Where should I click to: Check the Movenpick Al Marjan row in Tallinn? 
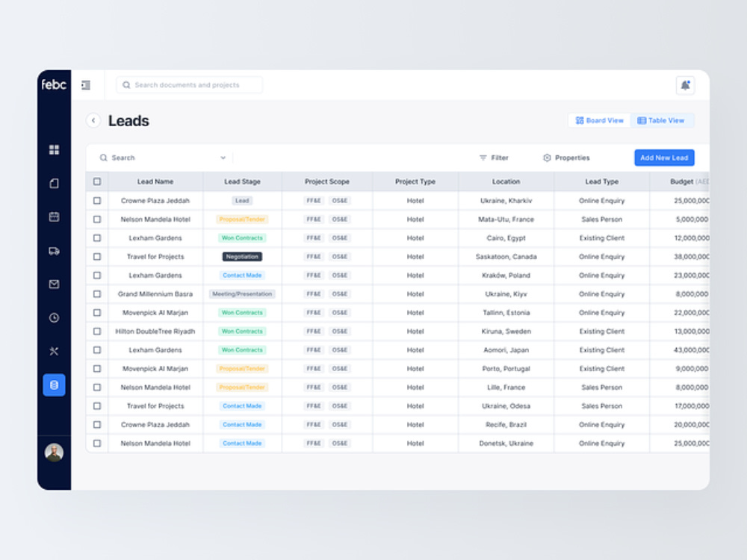97,312
